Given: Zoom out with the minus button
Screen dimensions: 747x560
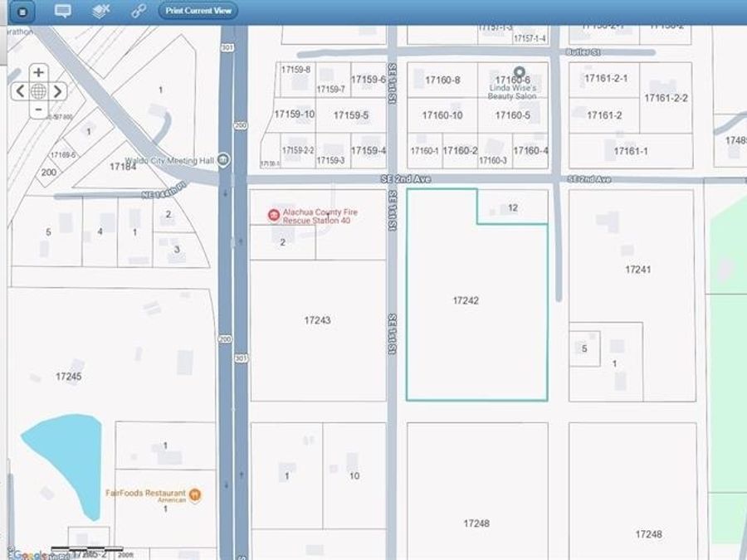Looking at the screenshot, I should (38, 110).
